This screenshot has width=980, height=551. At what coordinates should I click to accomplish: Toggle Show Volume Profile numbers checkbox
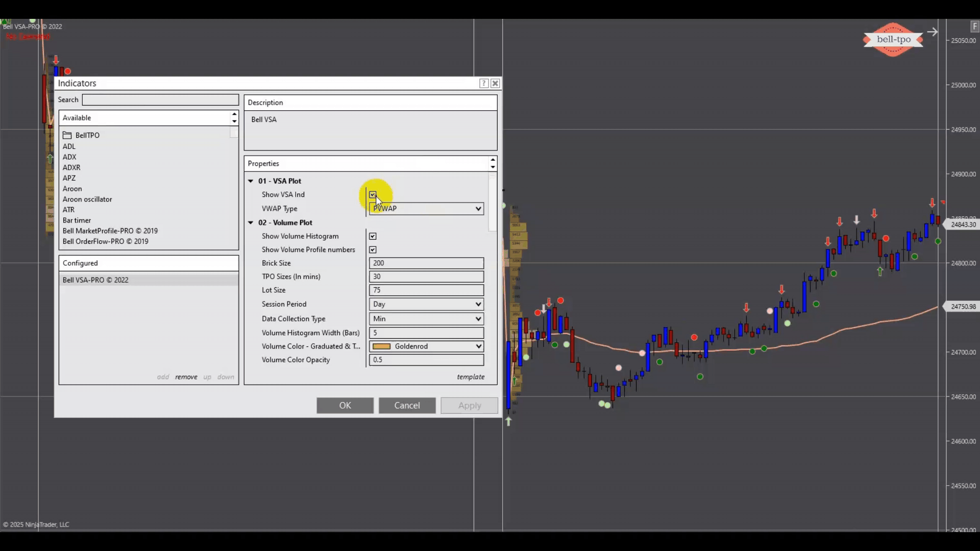coord(373,249)
